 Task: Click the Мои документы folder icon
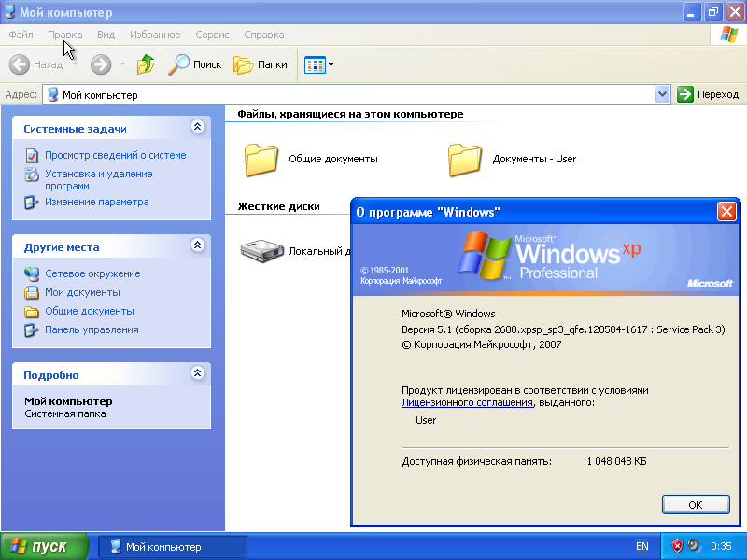tap(32, 292)
